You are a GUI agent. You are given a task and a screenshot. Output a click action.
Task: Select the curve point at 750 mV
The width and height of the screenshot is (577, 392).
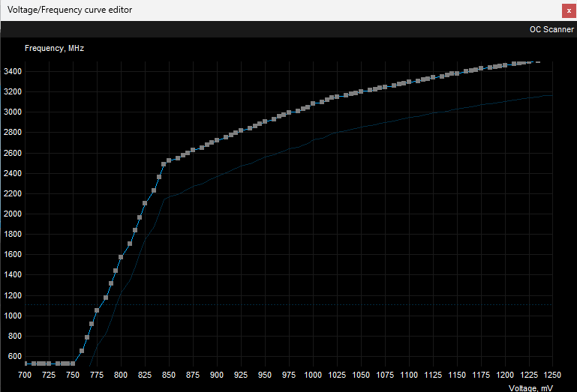[73, 364]
